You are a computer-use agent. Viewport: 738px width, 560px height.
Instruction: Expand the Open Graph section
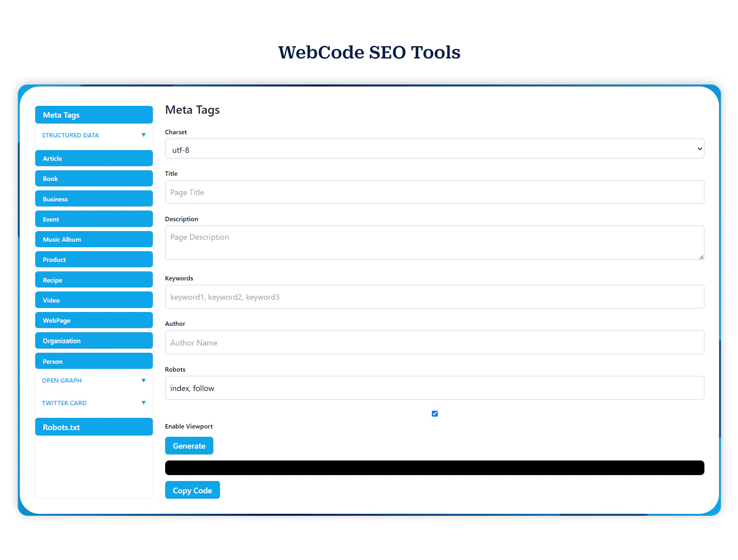94,380
